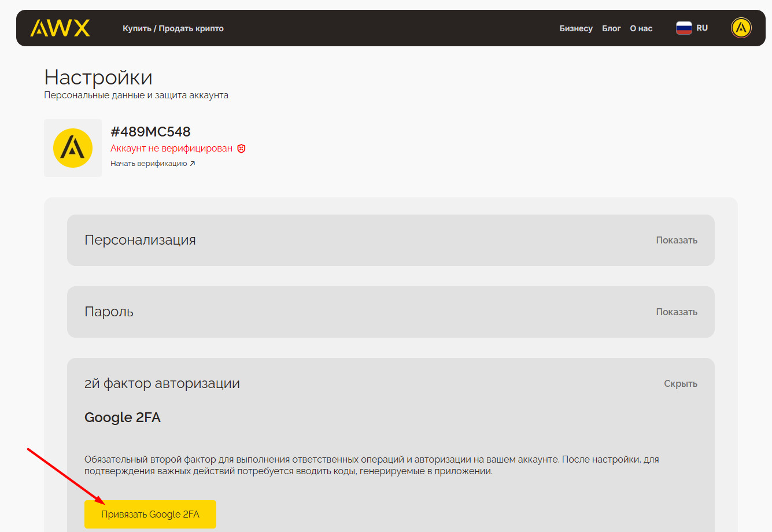The width and height of the screenshot is (772, 532).
Task: Start verification via Начать верификацию link
Action: [149, 164]
